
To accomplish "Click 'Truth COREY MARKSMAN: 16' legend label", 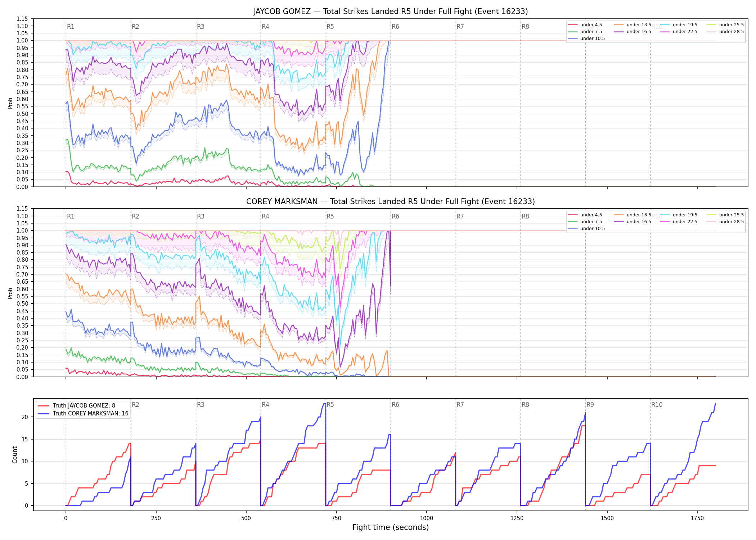I will coord(90,414).
